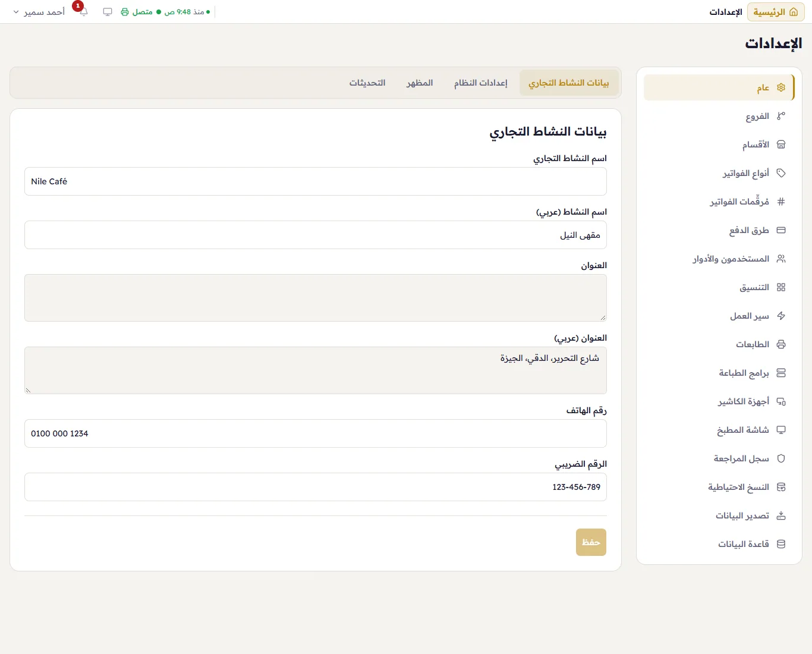Click the branch icon beside الفروع
The image size is (812, 654).
click(781, 116)
